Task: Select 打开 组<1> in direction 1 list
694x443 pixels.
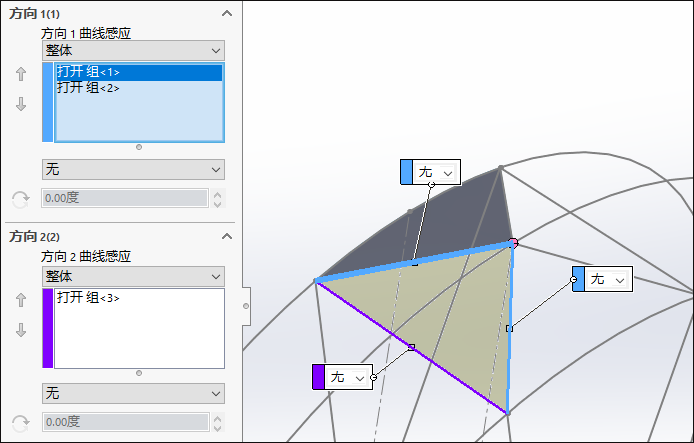Action: 139,72
